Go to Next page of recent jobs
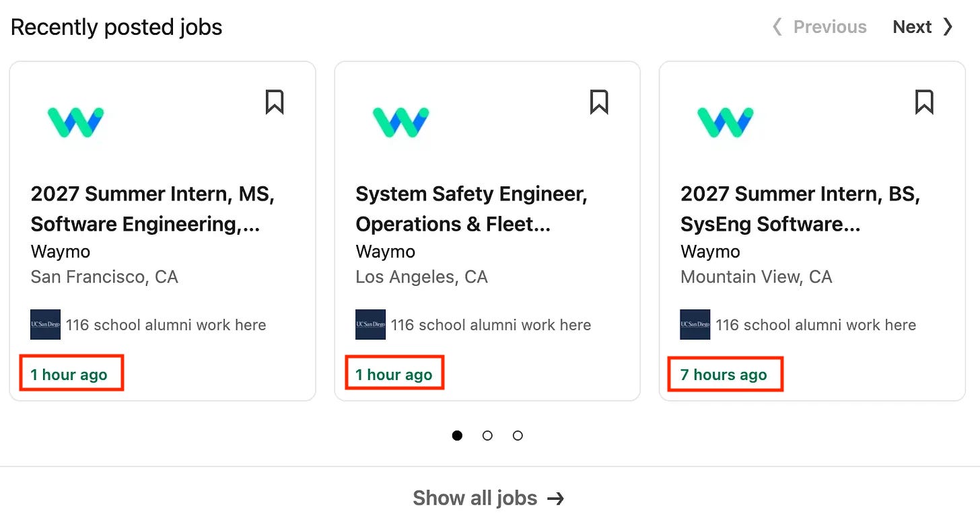Screen dimensions: 980x524 click(x=923, y=27)
